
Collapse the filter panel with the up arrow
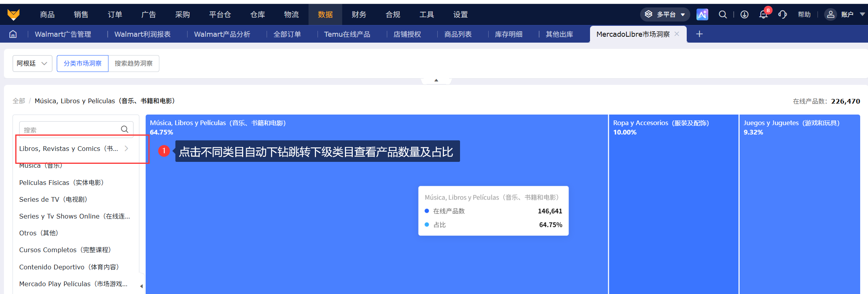pos(436,81)
